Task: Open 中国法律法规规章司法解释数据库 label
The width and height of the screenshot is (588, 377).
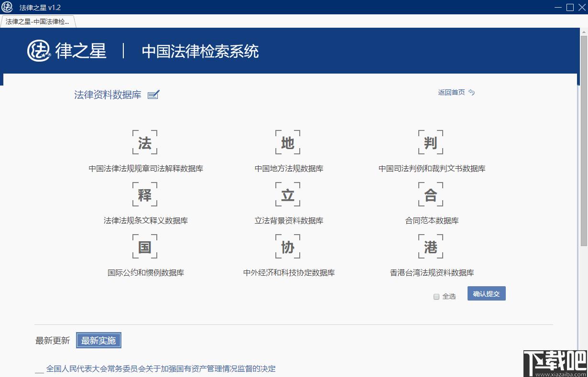Action: (146, 169)
